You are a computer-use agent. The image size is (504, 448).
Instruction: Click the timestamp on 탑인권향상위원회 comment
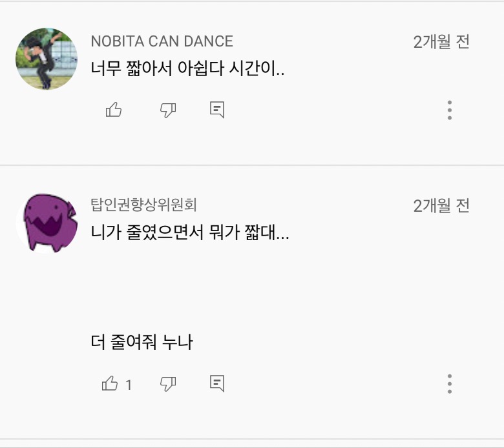441,206
